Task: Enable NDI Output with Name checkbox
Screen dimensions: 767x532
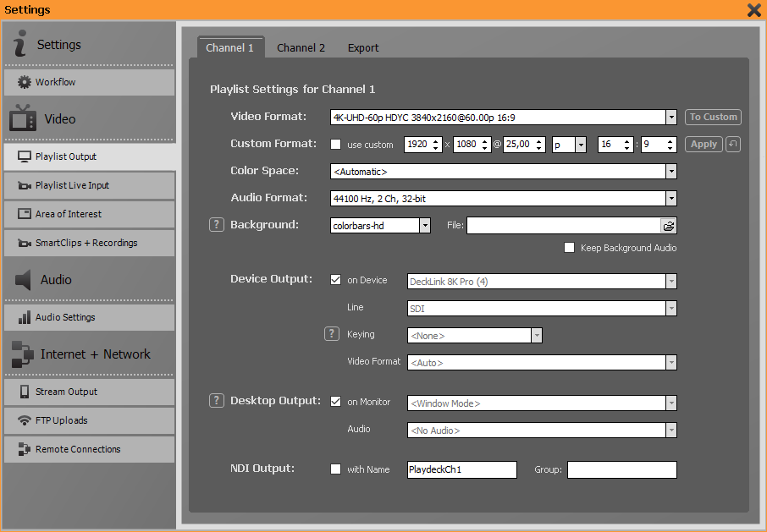Action: [x=335, y=469]
